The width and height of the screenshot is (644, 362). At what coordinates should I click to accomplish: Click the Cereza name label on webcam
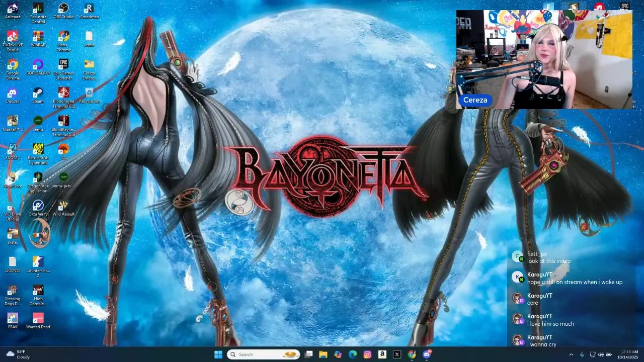tap(475, 100)
